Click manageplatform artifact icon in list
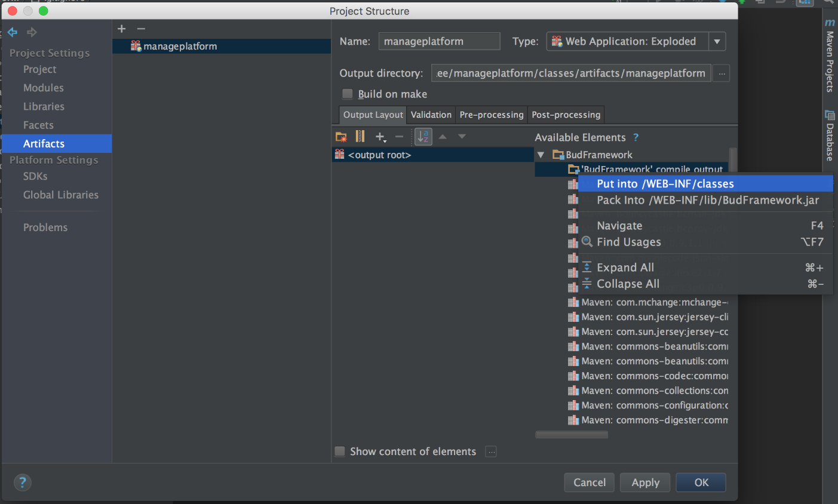 pos(136,46)
